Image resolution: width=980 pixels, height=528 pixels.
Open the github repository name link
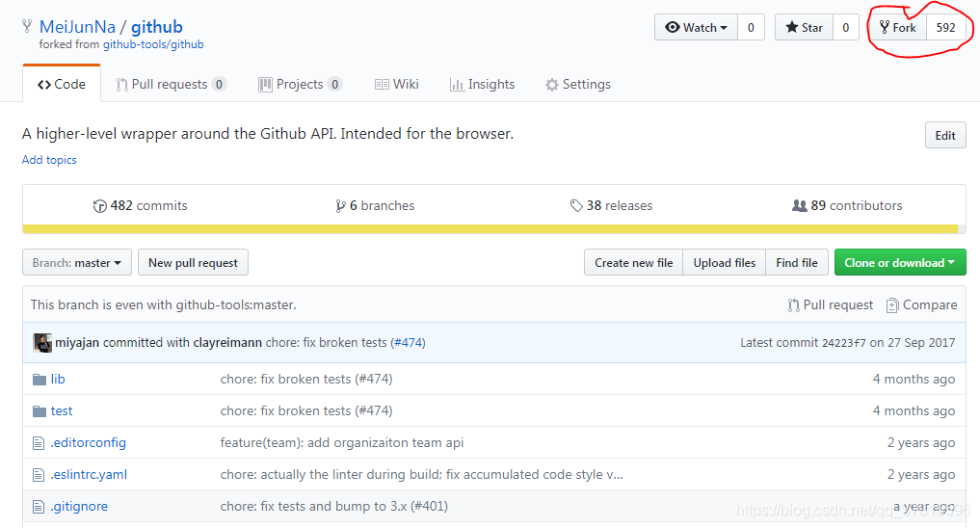[157, 27]
